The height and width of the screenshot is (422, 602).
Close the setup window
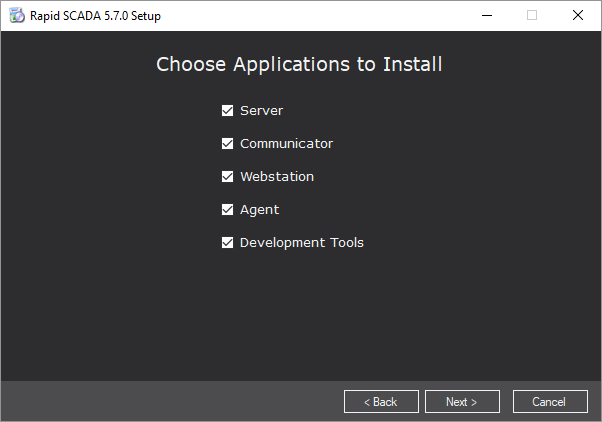point(577,15)
